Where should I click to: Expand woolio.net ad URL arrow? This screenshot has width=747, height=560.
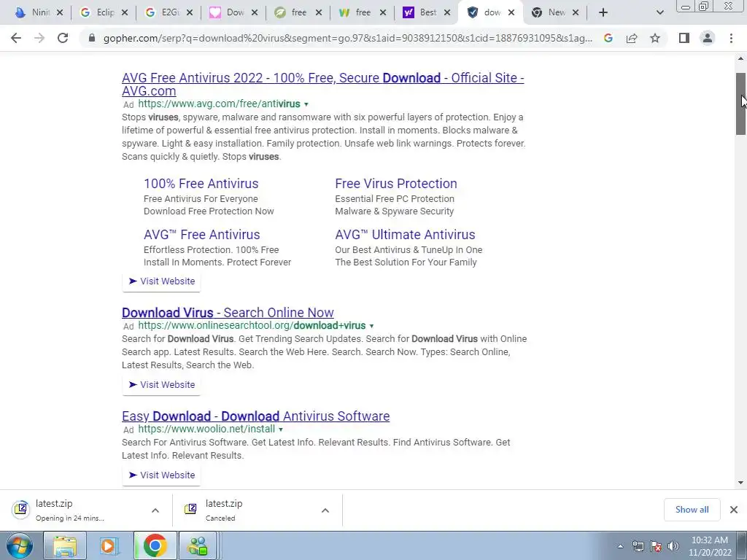click(x=281, y=429)
